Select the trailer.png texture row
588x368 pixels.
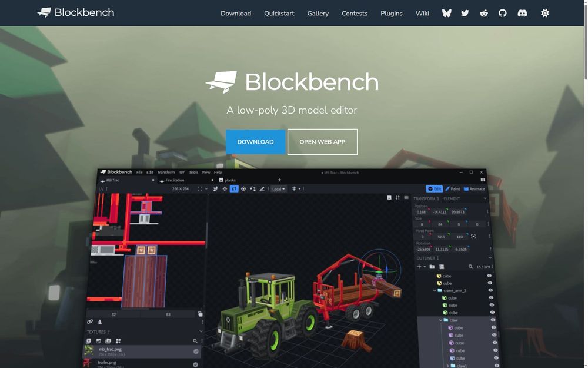141,363
